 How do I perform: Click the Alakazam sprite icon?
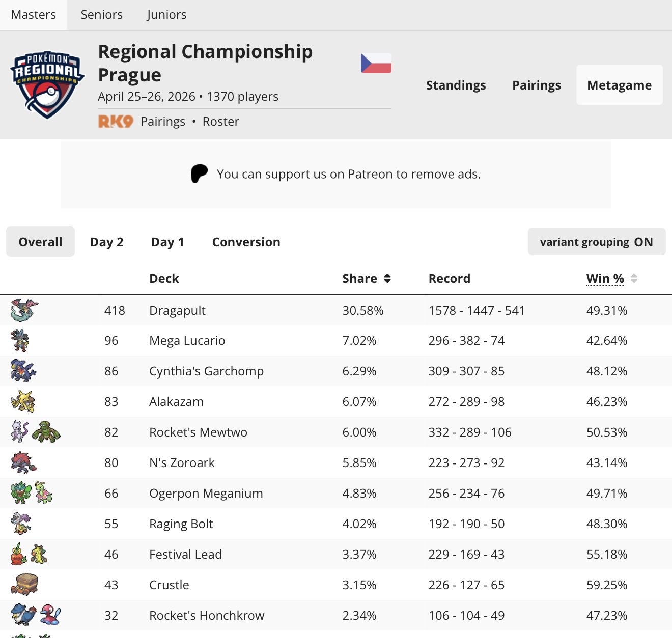point(23,401)
